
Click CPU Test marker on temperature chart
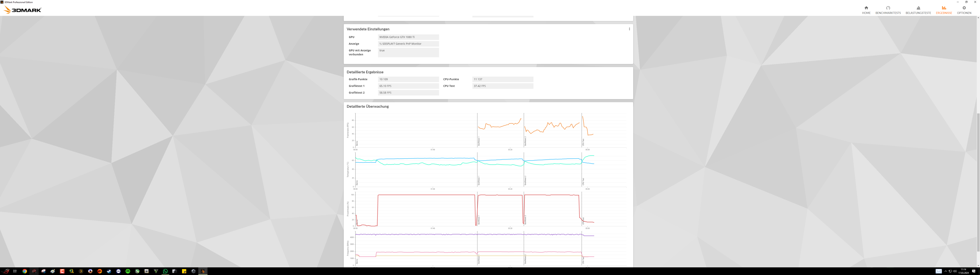pyautogui.click(x=583, y=182)
